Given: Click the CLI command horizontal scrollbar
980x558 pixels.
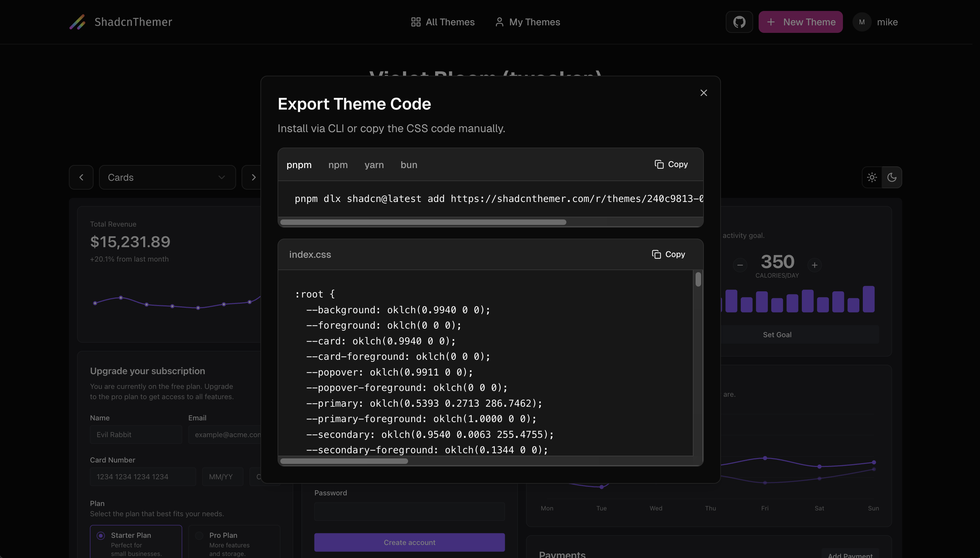Looking at the screenshot, I should point(423,222).
